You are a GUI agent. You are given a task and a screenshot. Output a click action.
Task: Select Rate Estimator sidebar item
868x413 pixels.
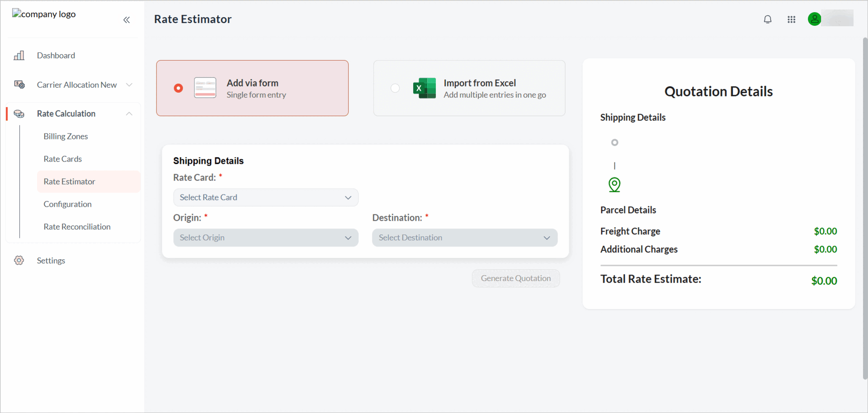click(x=89, y=181)
